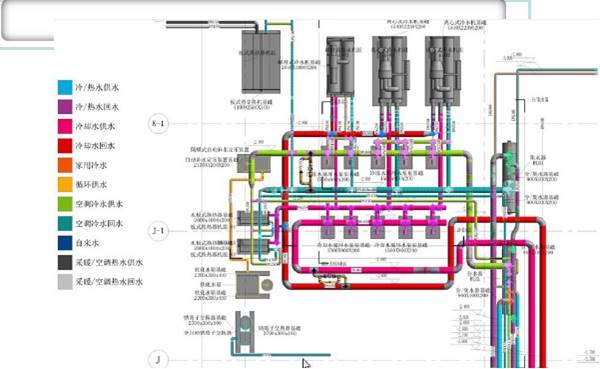
Task: Select the light gray 采暖/空调热水回水 swatch
Action: [65, 282]
